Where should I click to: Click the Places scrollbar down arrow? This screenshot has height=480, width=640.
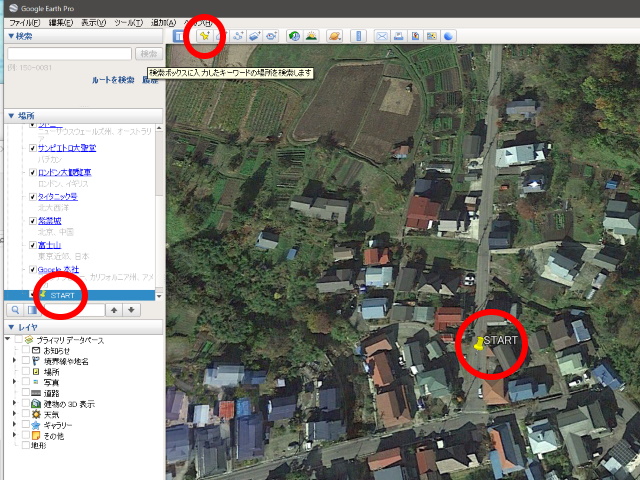[159, 296]
